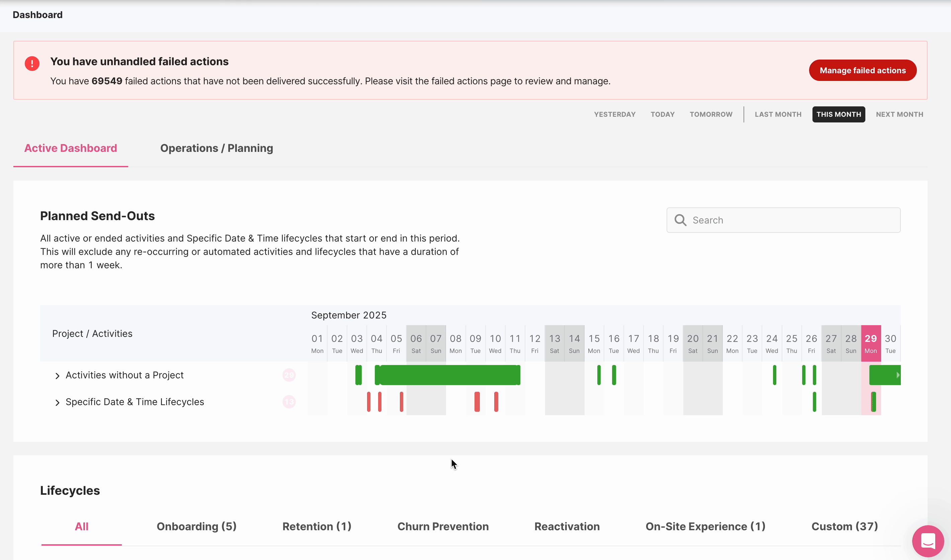Select the THIS MONTH period filter
This screenshot has width=951, height=560.
tap(839, 114)
